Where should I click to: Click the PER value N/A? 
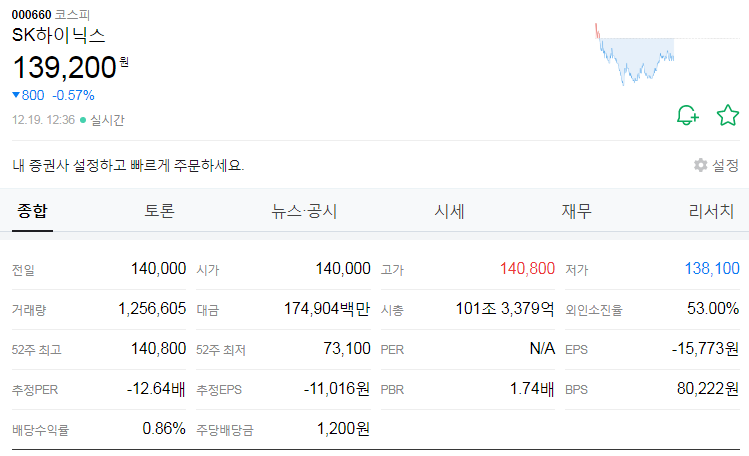coord(542,349)
